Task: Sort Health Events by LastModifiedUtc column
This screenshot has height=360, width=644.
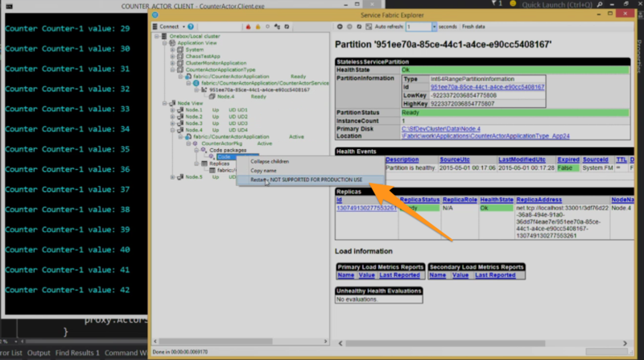Action: pos(522,159)
